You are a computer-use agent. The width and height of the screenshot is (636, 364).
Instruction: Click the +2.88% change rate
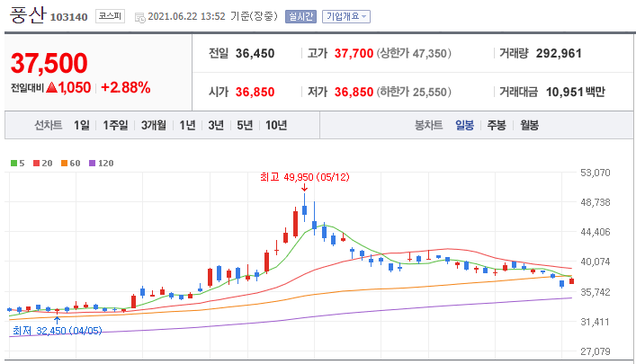(x=125, y=87)
